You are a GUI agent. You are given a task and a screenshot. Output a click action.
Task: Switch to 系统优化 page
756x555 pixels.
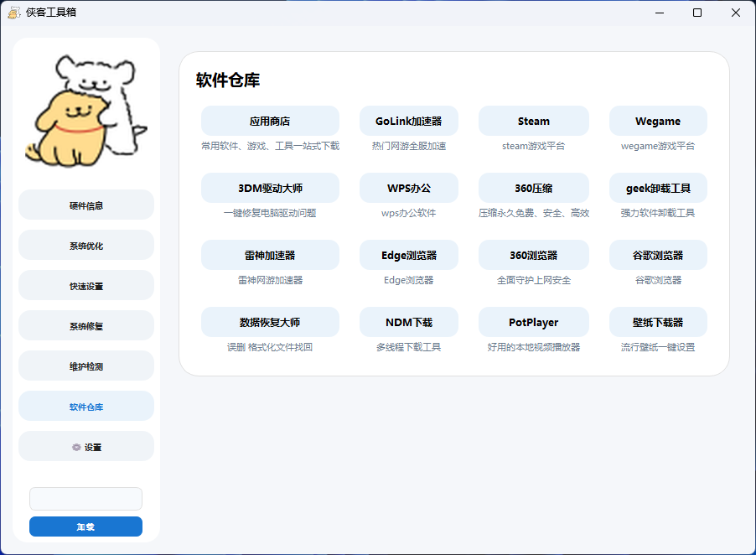click(x=86, y=246)
